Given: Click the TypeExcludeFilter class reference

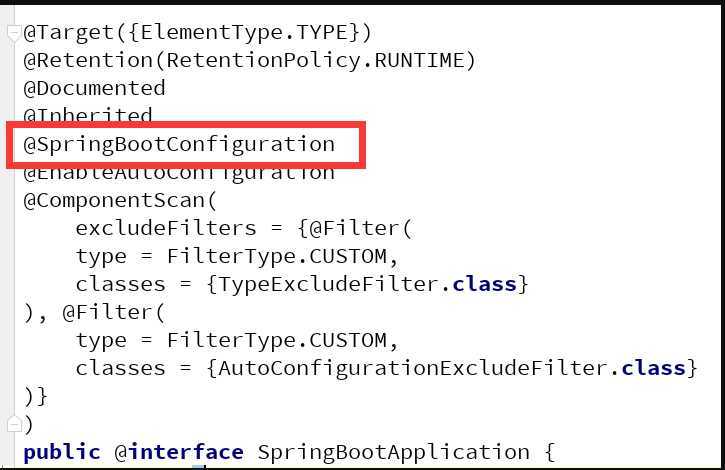Looking at the screenshot, I should (x=328, y=284).
